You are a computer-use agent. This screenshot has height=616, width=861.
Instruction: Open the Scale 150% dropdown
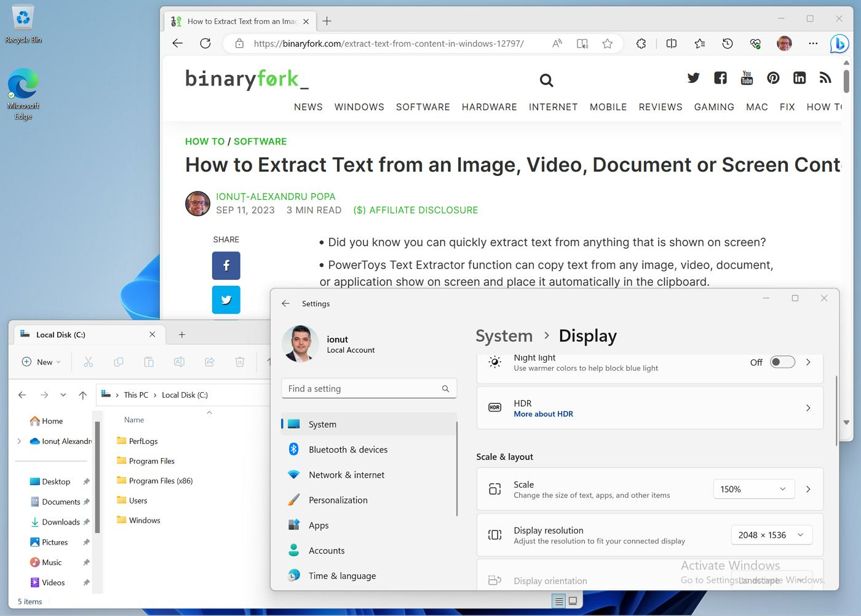point(753,489)
